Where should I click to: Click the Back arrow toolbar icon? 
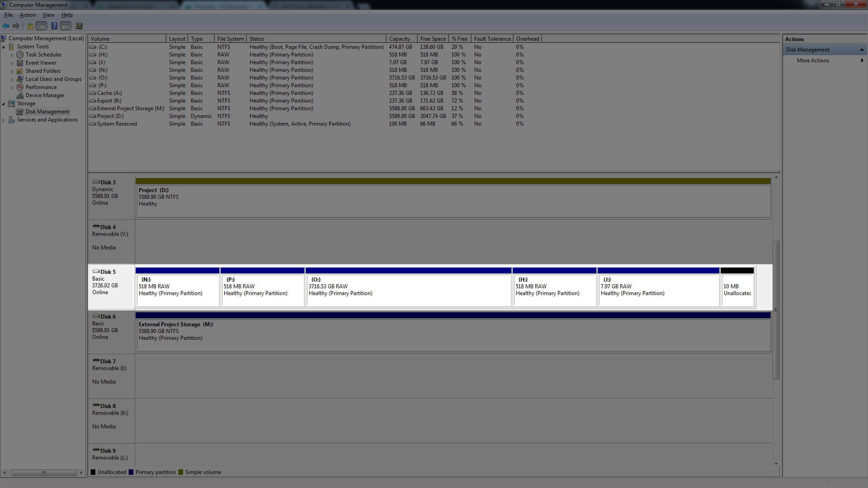[6, 26]
